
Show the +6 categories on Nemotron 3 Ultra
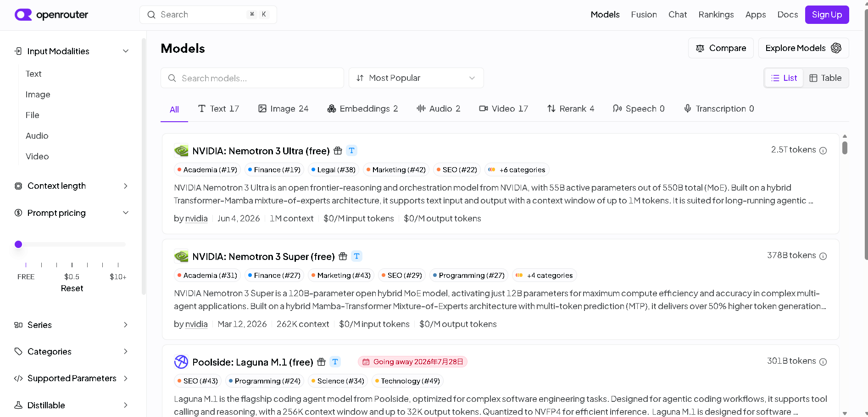(x=517, y=170)
